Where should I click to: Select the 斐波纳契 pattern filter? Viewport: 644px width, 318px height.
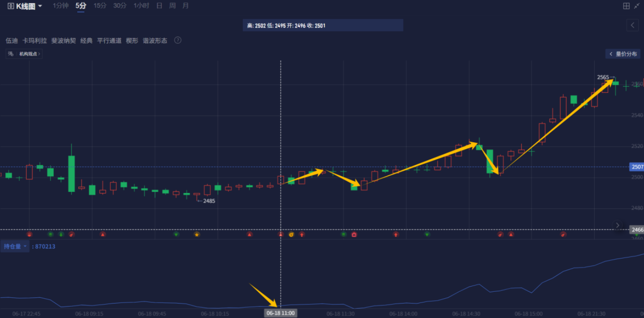64,41
